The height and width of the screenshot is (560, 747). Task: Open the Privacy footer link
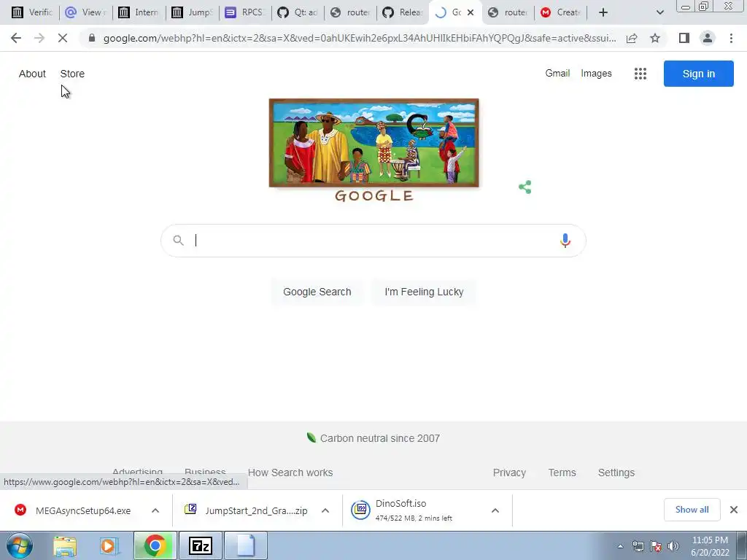[509, 472]
